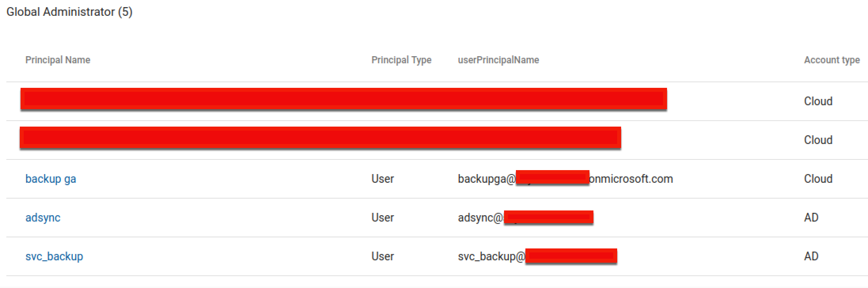The image size is (868, 288).
Task: Open the svc_backup principal link
Action: [54, 256]
